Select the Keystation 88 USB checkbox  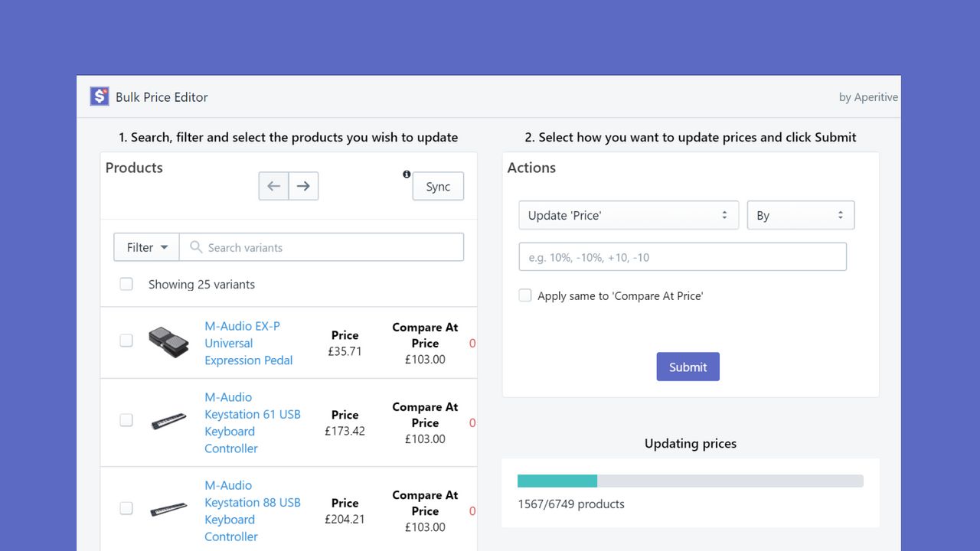126,508
